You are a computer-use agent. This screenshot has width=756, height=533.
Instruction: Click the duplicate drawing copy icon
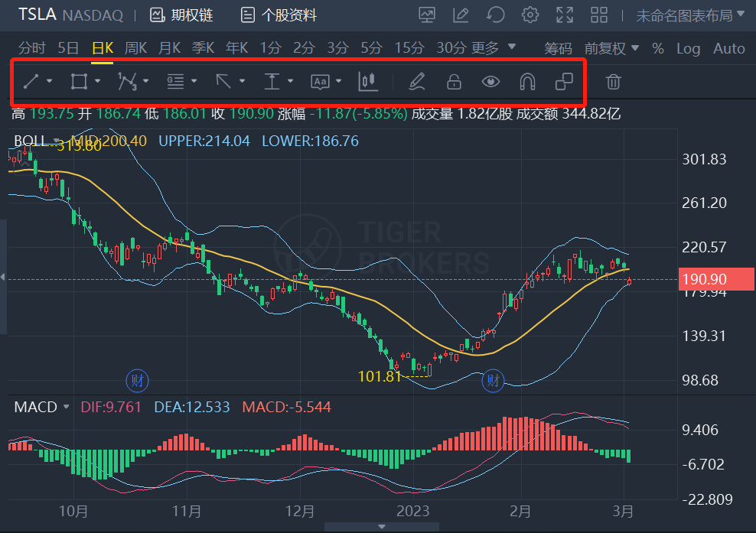pos(564,82)
